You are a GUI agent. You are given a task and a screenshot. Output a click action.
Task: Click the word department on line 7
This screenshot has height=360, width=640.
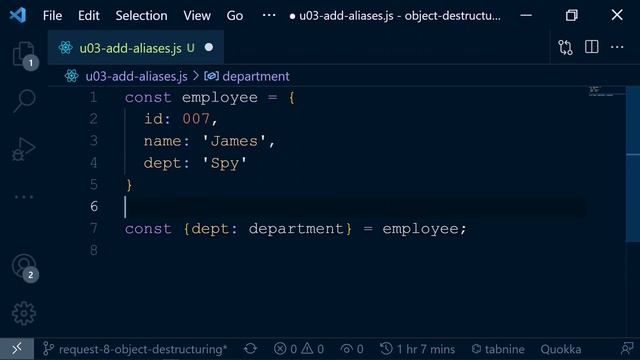tap(296, 229)
